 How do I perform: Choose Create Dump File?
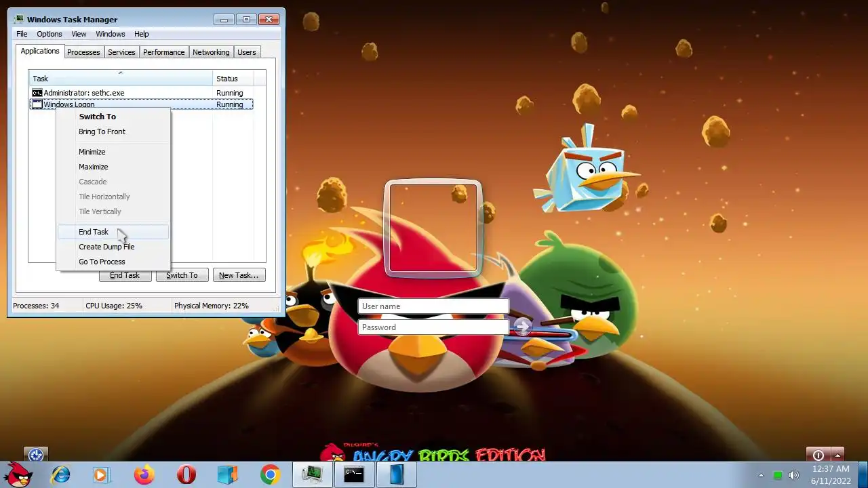(113, 247)
